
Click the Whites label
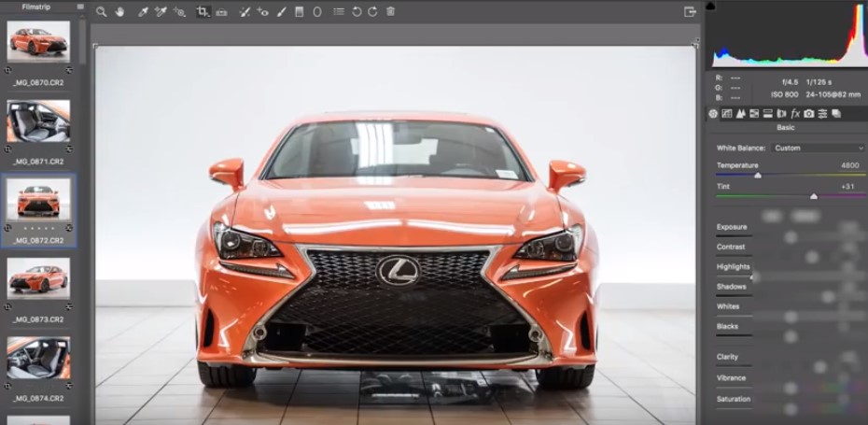click(x=727, y=306)
